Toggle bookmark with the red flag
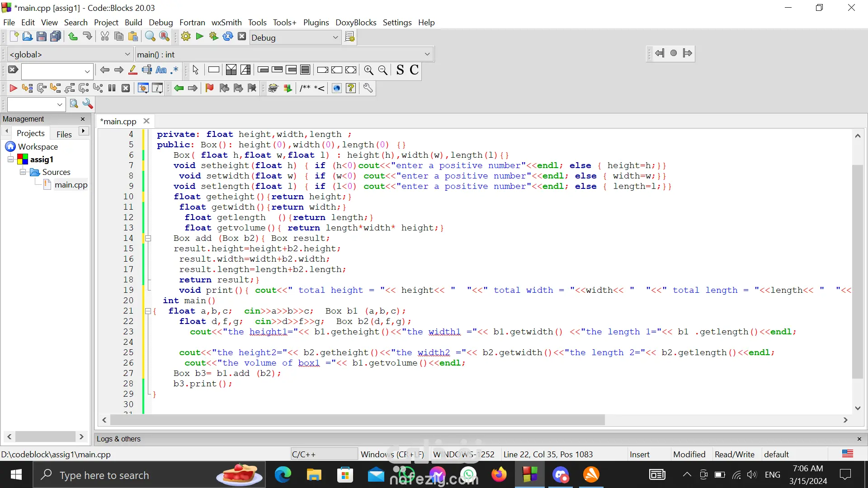Viewport: 868px width, 488px height. pyautogui.click(x=209, y=89)
